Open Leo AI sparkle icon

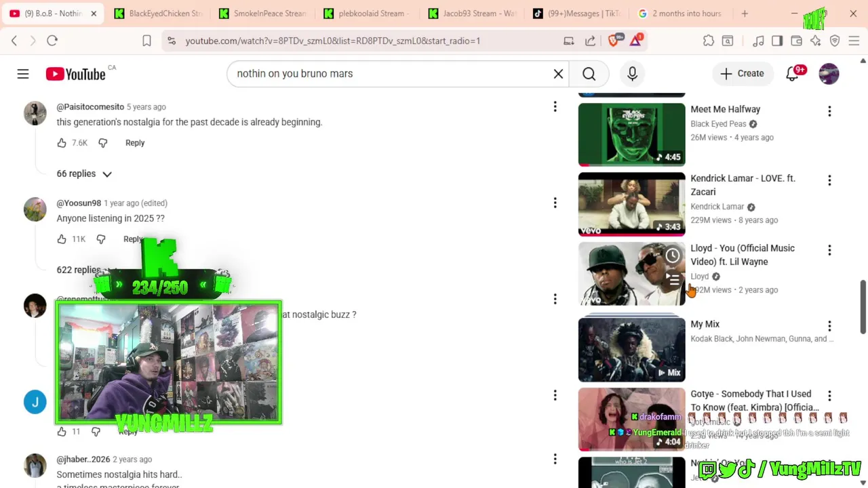[816, 41]
